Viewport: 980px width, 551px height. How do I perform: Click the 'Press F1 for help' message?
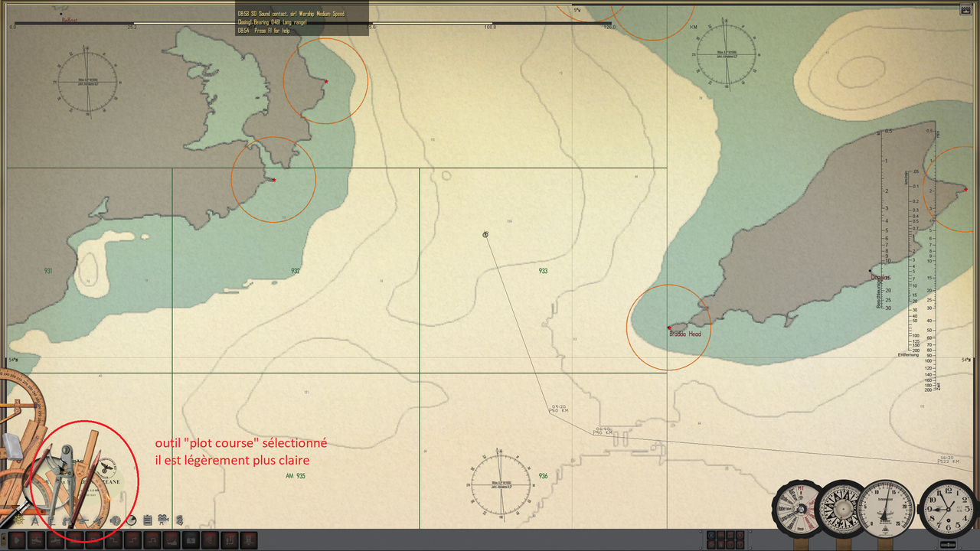(272, 31)
